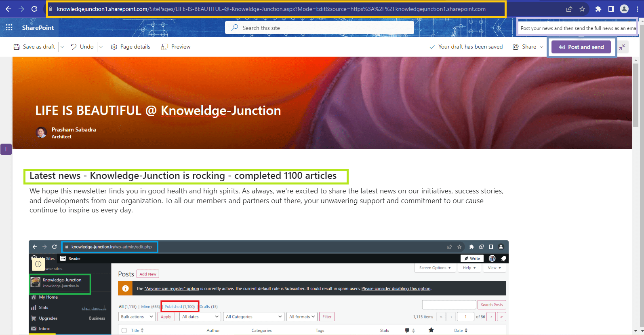Click the SharePoint home label
This screenshot has height=335, width=644.
tap(38, 28)
